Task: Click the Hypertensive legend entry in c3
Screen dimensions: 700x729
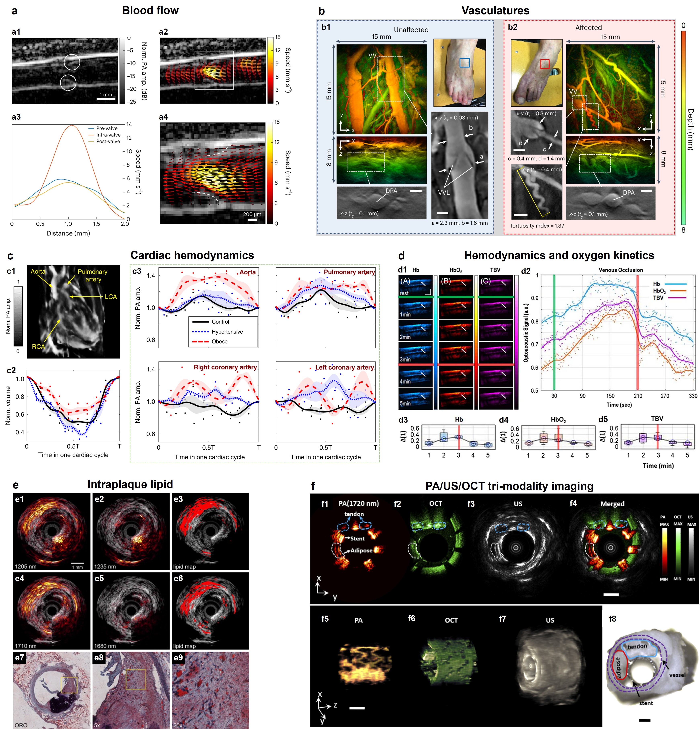Action: click(227, 332)
